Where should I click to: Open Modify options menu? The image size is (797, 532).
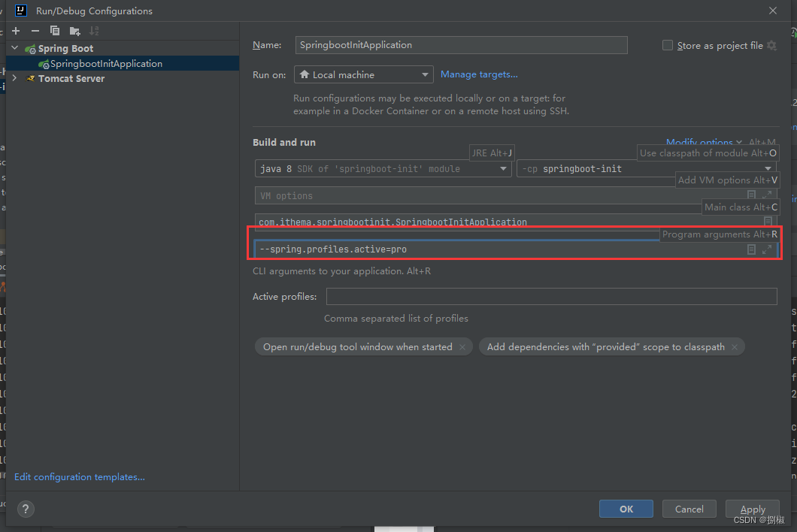(x=704, y=142)
